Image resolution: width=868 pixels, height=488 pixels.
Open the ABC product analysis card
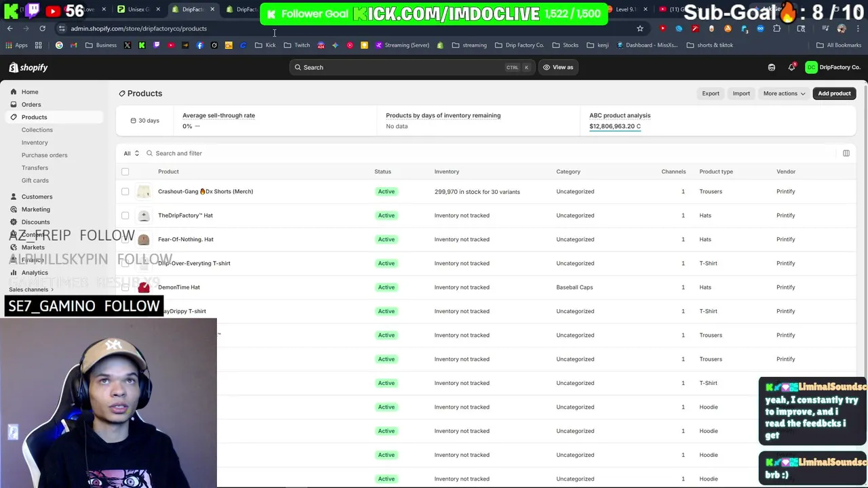pyautogui.click(x=619, y=121)
